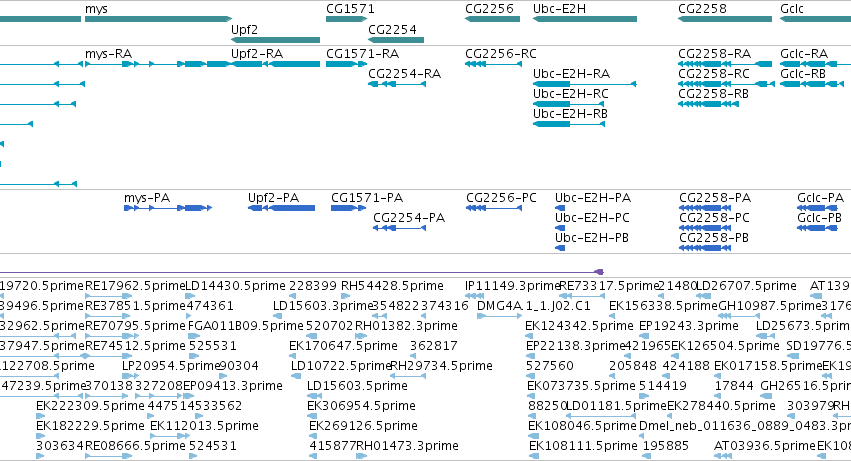Click the CG2254-PA protein label

[x=409, y=217]
